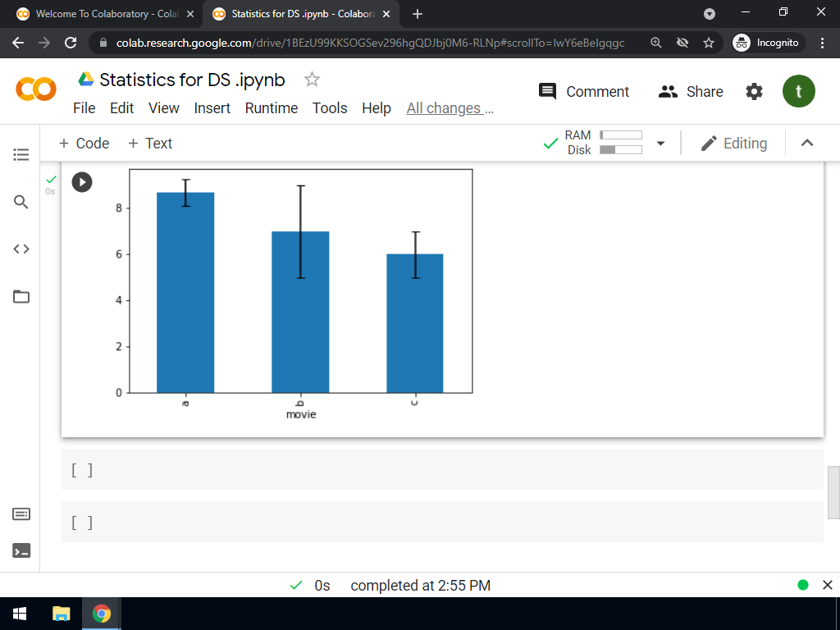
Task: Click 'completed at 2:55 PM' status text
Action: [421, 586]
